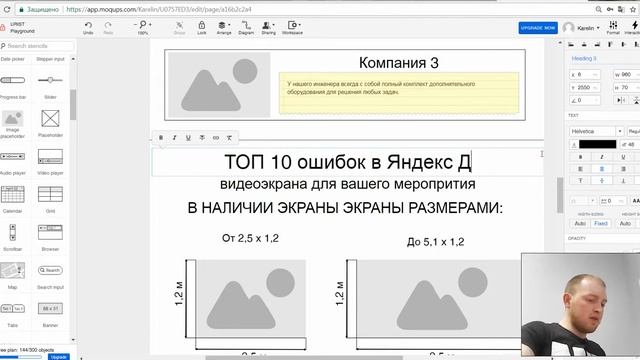Image resolution: width=640 pixels, height=360 pixels.
Task: Click the Y position field showing 2550
Action: point(585,87)
